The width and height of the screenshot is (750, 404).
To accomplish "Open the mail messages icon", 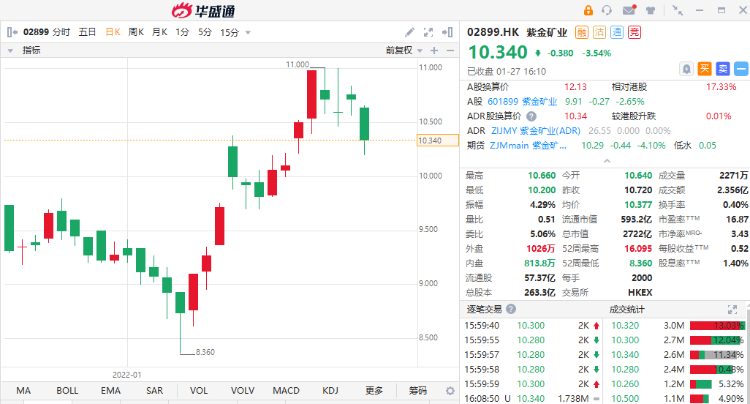I will click(x=629, y=10).
